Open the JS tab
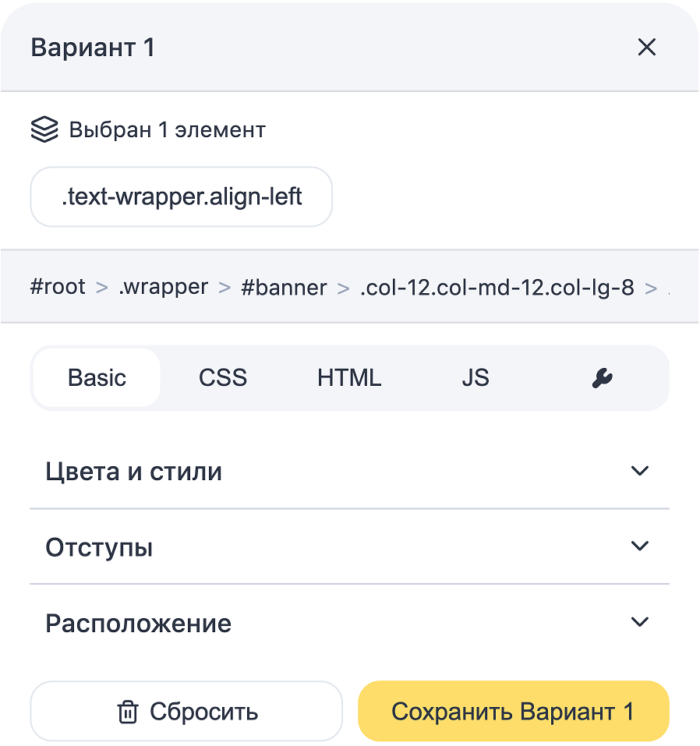Image resolution: width=700 pixels, height=746 pixels. [475, 378]
